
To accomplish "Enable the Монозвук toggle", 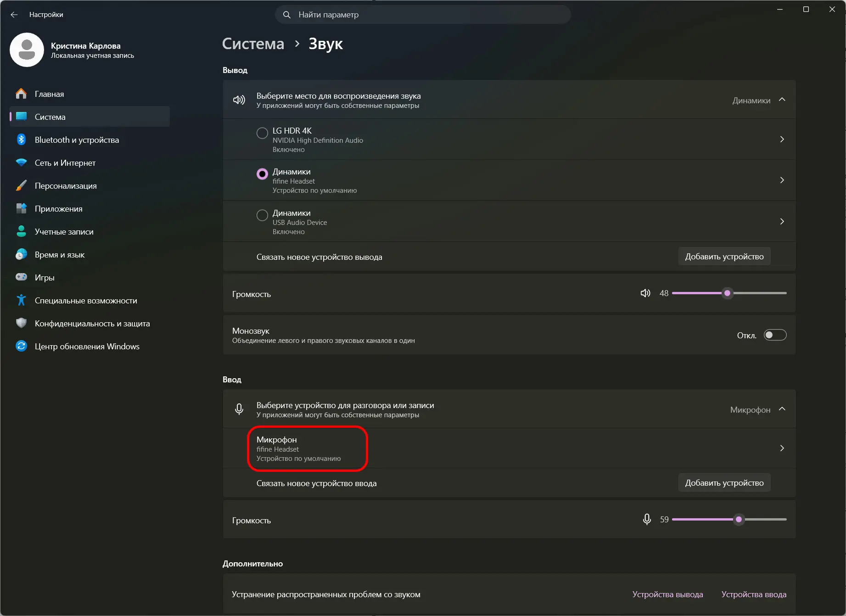I will pyautogui.click(x=775, y=335).
